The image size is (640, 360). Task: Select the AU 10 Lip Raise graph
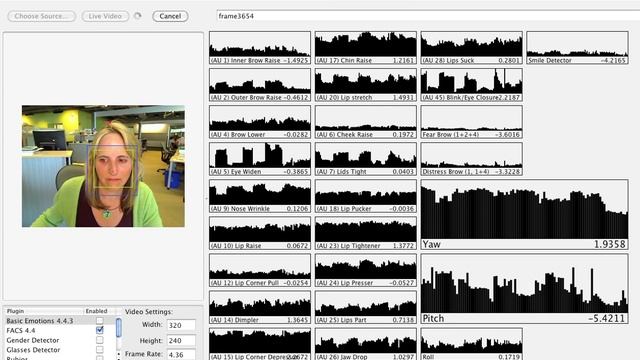pos(260,233)
